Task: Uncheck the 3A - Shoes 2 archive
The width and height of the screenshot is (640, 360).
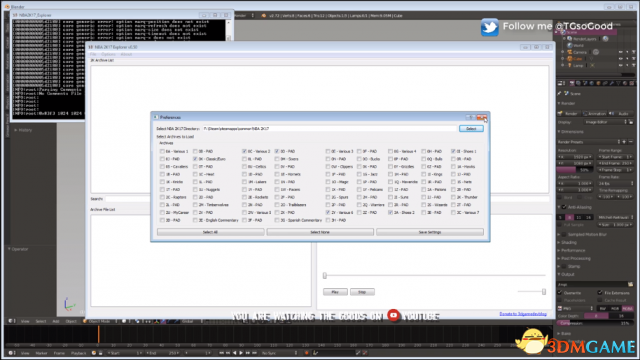Action: pos(391,213)
